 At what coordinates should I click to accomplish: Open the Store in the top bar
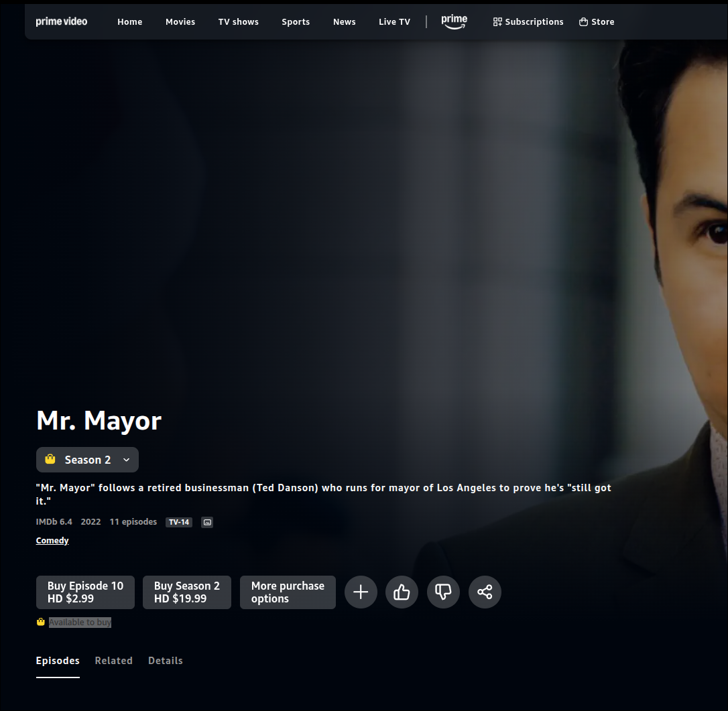(x=597, y=22)
